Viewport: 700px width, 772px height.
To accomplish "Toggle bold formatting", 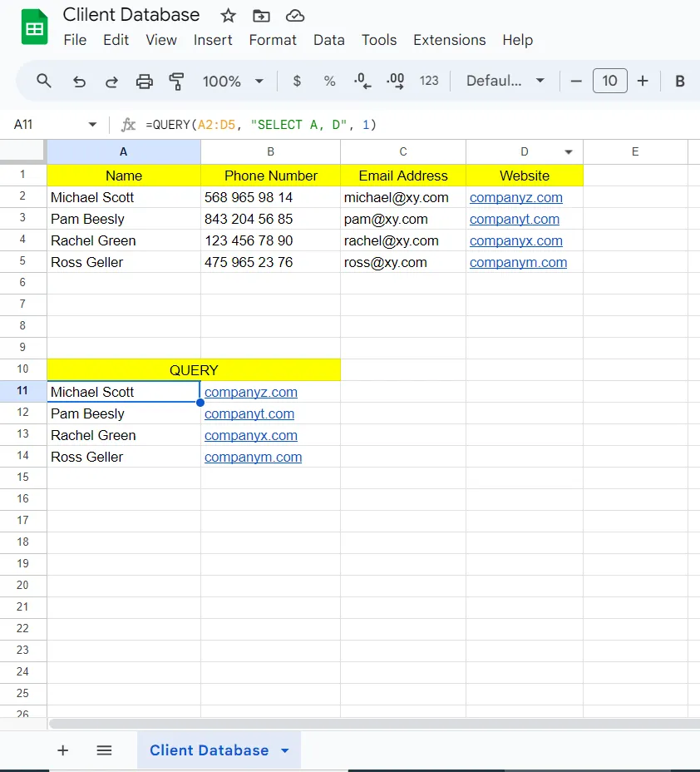I will [x=680, y=81].
